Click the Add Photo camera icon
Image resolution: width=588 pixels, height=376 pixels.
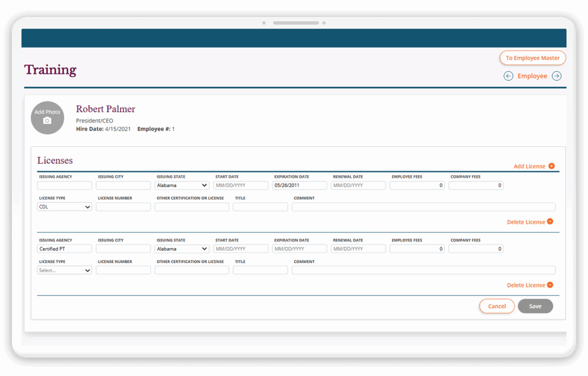click(47, 121)
